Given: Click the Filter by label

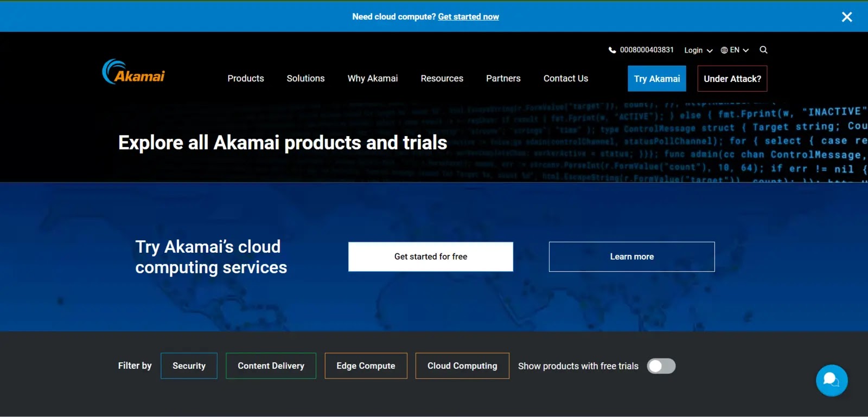Looking at the screenshot, I should click(x=135, y=365).
